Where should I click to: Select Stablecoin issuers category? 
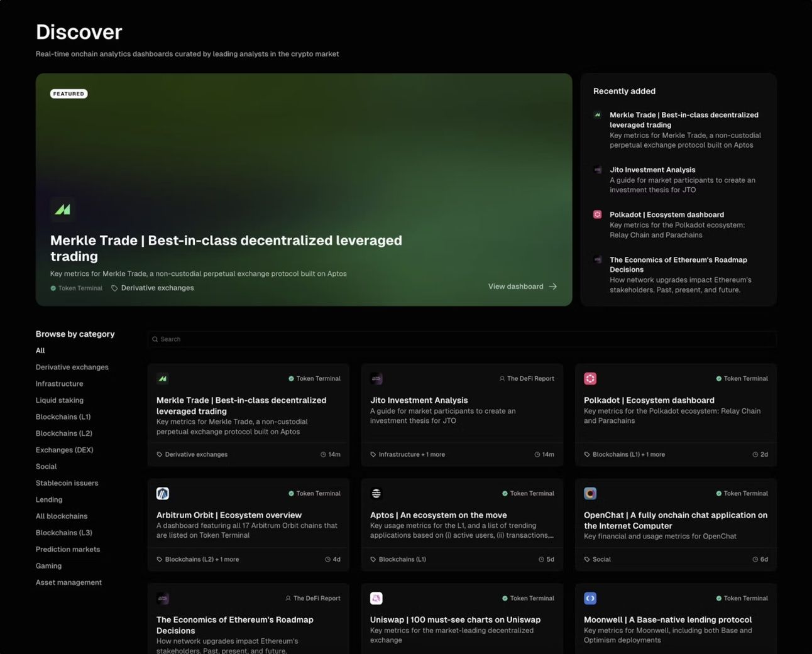click(x=67, y=483)
